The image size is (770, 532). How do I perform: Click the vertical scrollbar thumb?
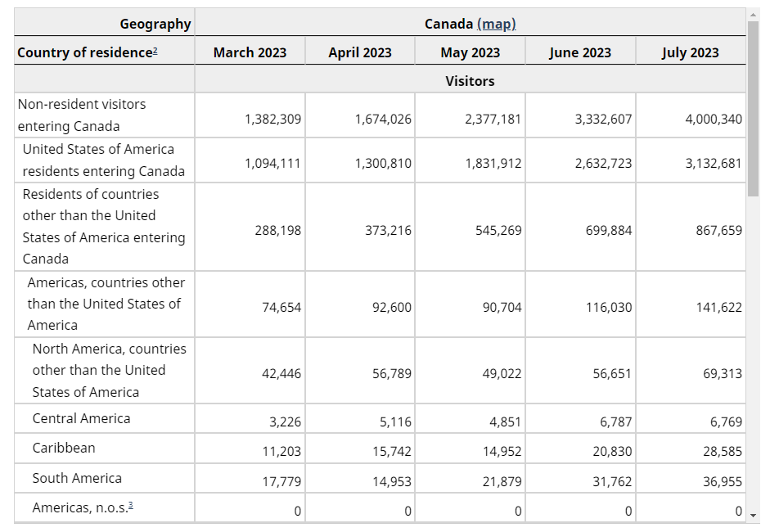tap(753, 106)
